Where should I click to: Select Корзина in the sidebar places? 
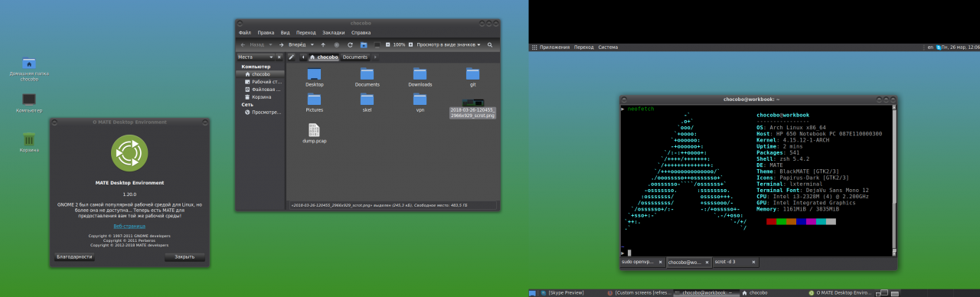click(x=260, y=97)
